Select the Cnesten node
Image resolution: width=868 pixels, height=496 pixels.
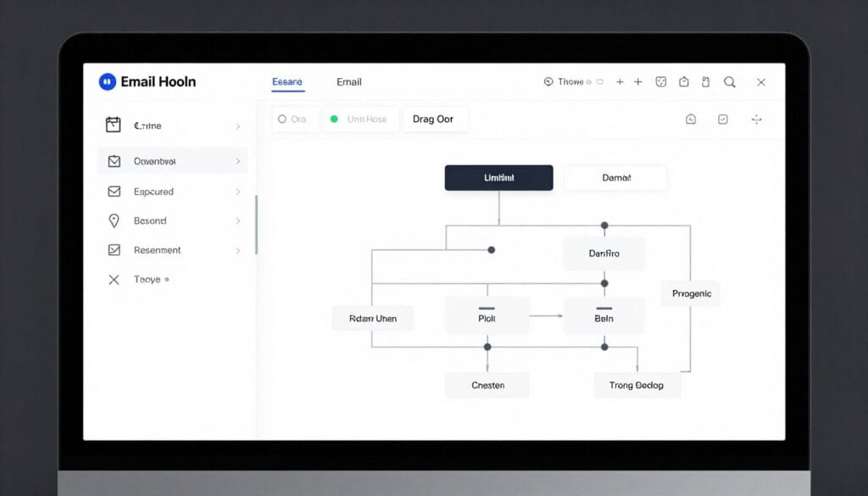[487, 385]
